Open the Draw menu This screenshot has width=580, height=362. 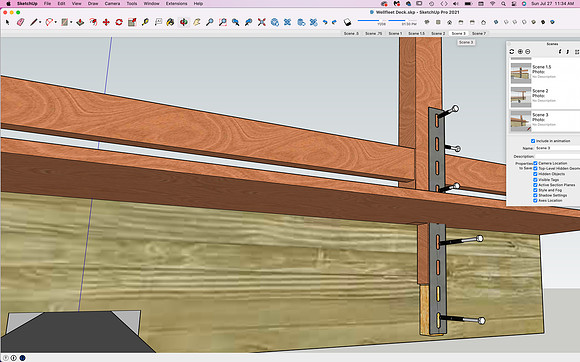pyautogui.click(x=93, y=3)
